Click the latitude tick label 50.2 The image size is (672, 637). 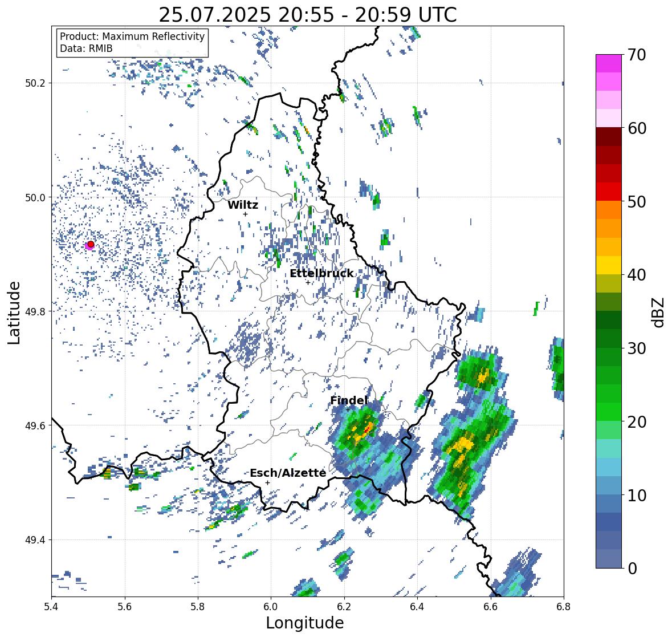click(35, 83)
